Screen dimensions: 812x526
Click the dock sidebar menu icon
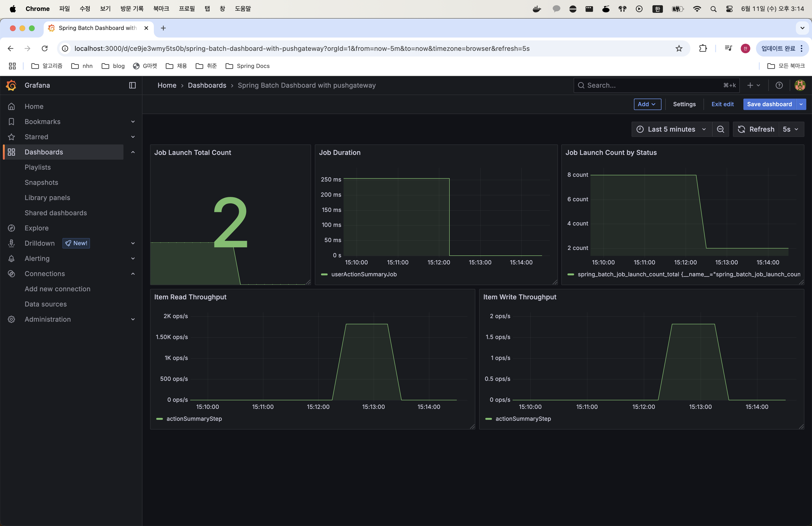(x=132, y=85)
